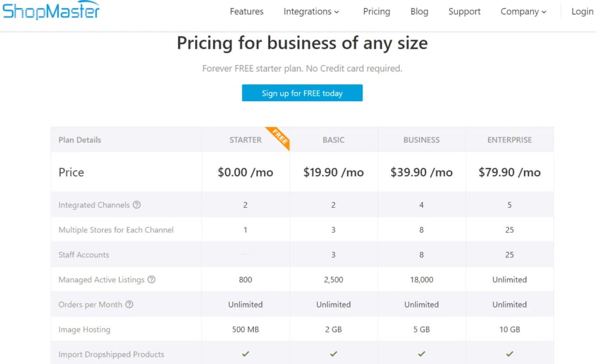Click the $79.90 /mo price
596x364 pixels.
tap(509, 172)
